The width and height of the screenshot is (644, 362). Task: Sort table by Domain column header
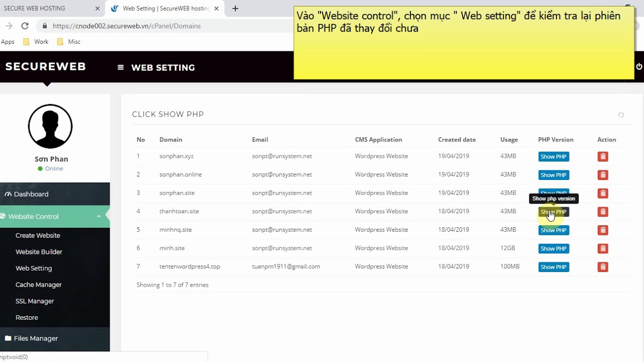[171, 140]
